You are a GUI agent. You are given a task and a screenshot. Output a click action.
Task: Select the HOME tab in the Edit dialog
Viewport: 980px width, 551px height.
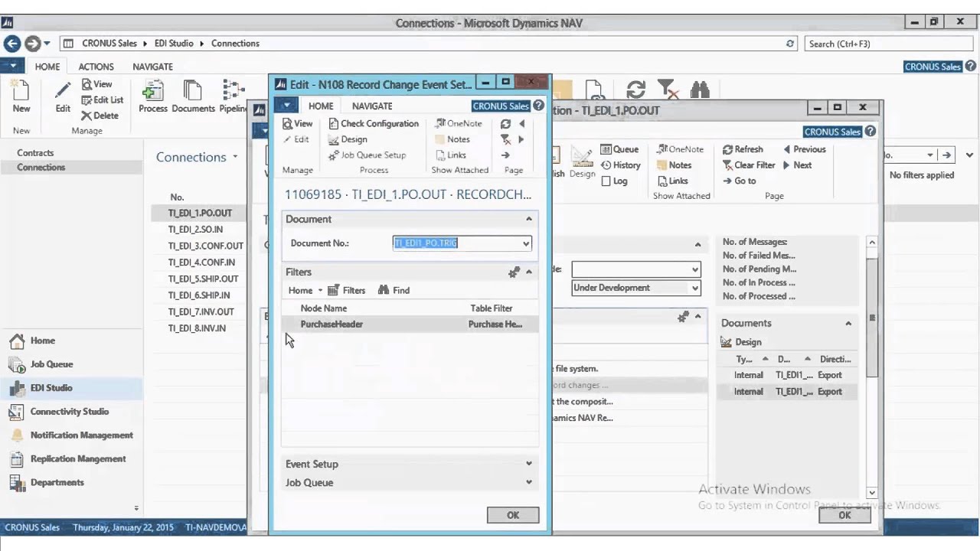[321, 106]
